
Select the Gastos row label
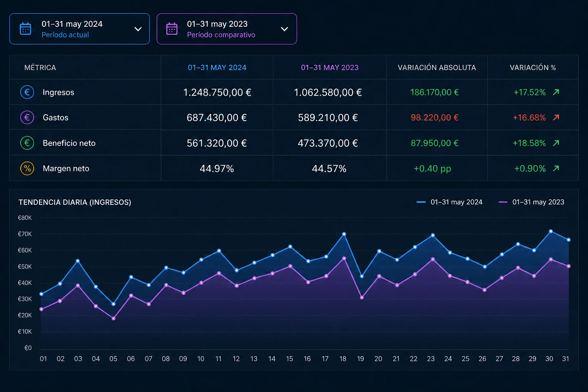56,118
